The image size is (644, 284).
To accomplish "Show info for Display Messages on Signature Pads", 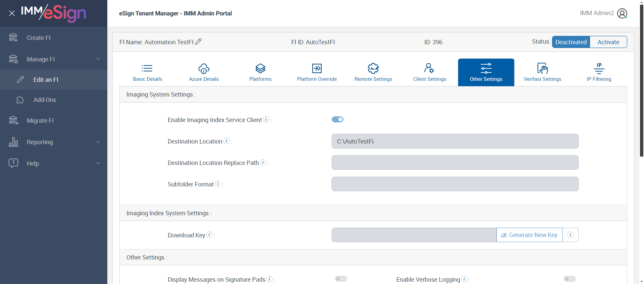I will tap(270, 279).
